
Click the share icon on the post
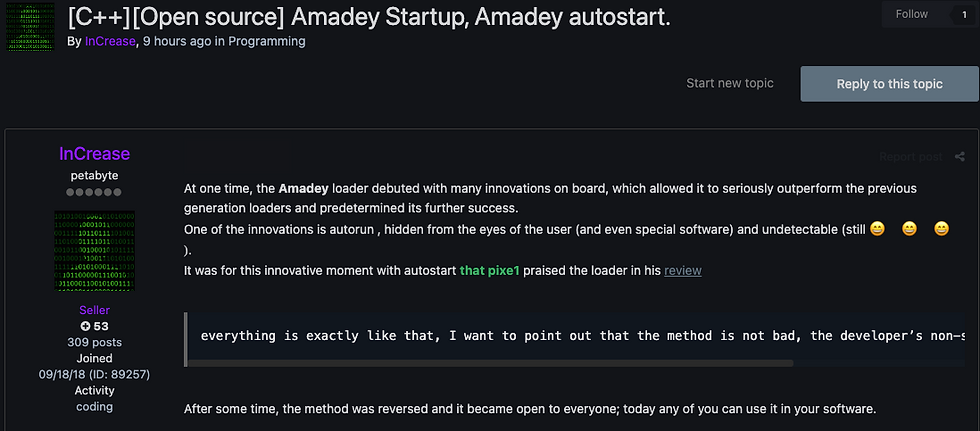(x=959, y=157)
